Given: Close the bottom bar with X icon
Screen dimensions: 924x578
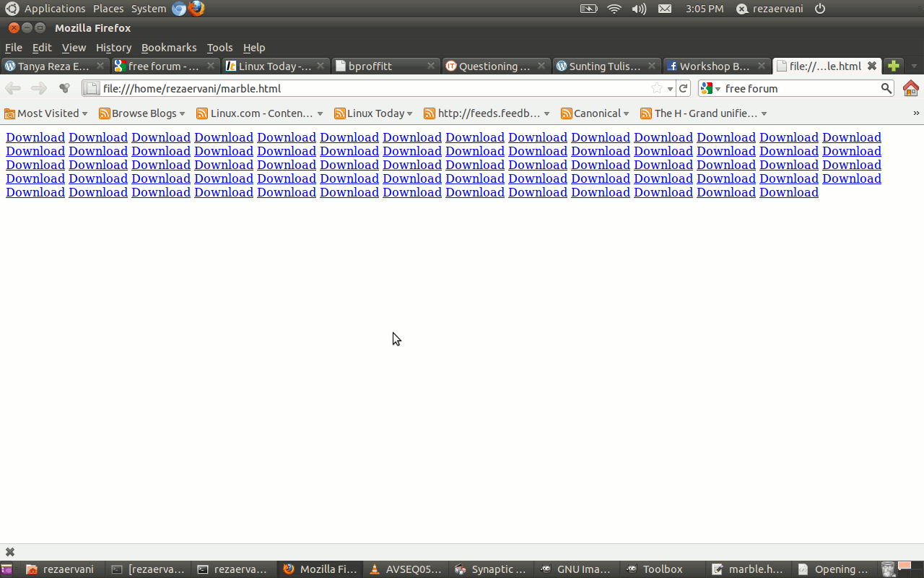Looking at the screenshot, I should tap(10, 552).
